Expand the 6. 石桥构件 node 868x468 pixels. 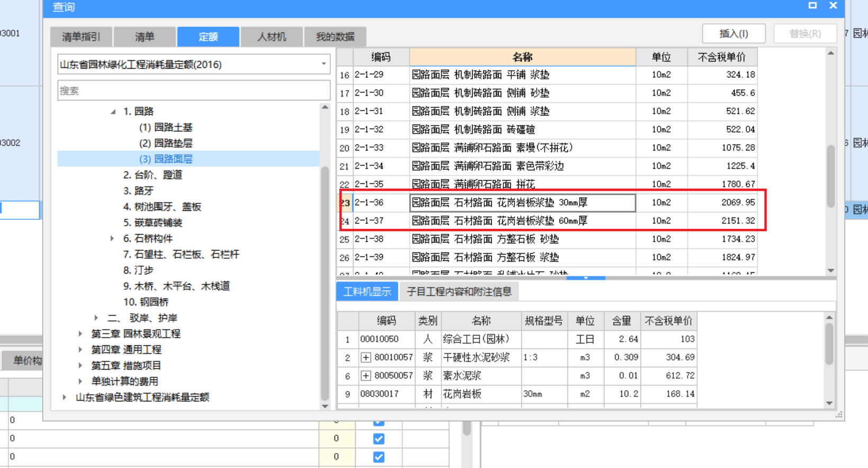(112, 239)
